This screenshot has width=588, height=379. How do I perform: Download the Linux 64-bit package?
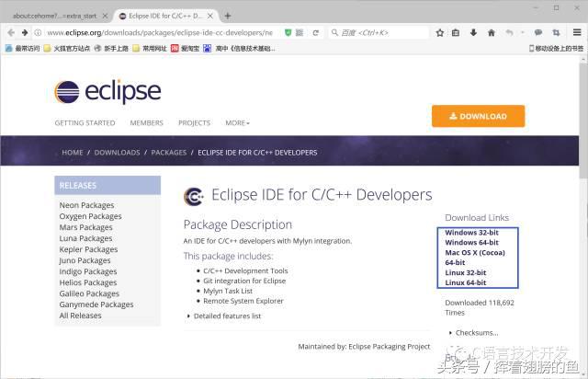(466, 282)
